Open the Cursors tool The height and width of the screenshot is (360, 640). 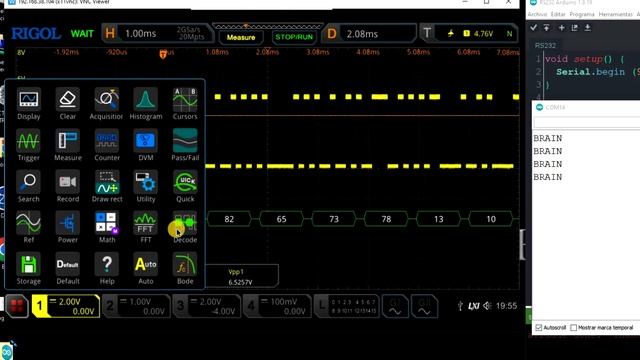pos(185,99)
